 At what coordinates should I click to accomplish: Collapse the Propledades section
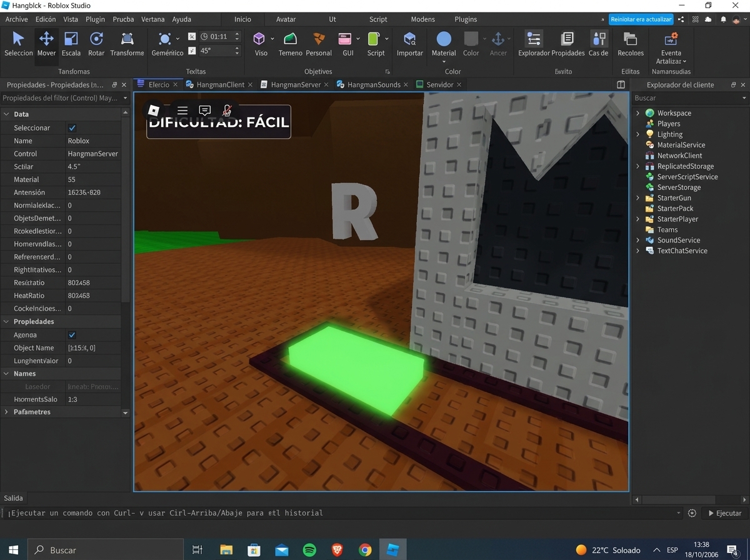tap(6, 321)
